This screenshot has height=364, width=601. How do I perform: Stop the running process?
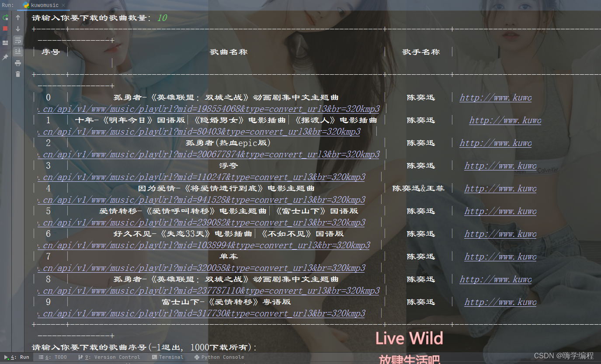pos(5,28)
